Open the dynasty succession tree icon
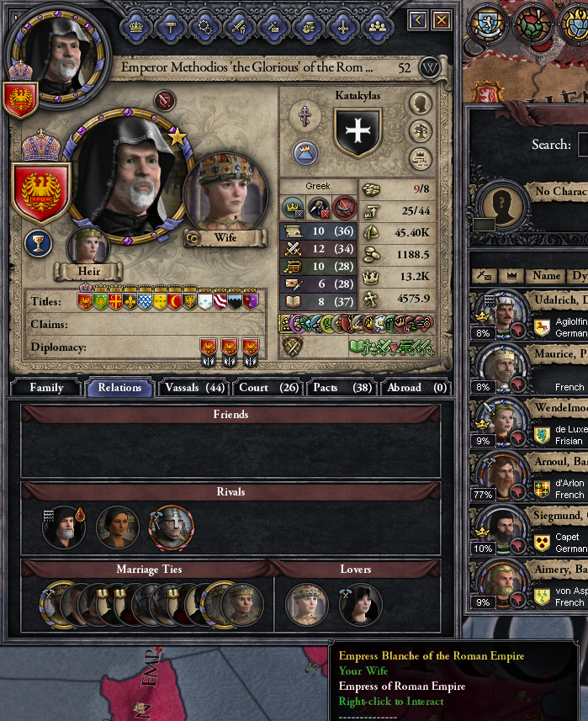The width and height of the screenshot is (588, 721). click(421, 159)
